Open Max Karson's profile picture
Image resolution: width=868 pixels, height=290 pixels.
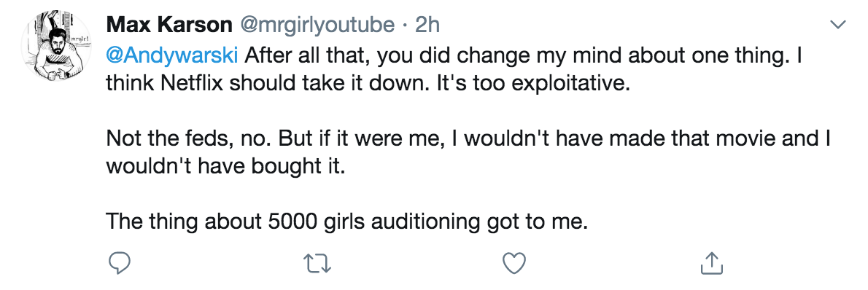coord(56,47)
